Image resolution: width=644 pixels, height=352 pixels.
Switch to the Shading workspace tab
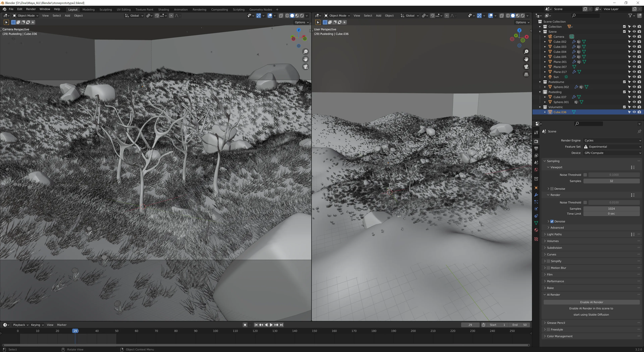164,10
